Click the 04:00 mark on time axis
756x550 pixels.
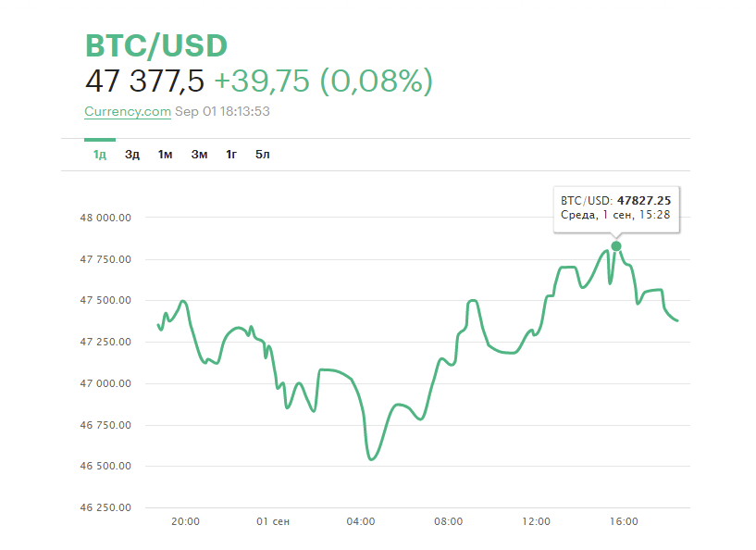(x=361, y=521)
